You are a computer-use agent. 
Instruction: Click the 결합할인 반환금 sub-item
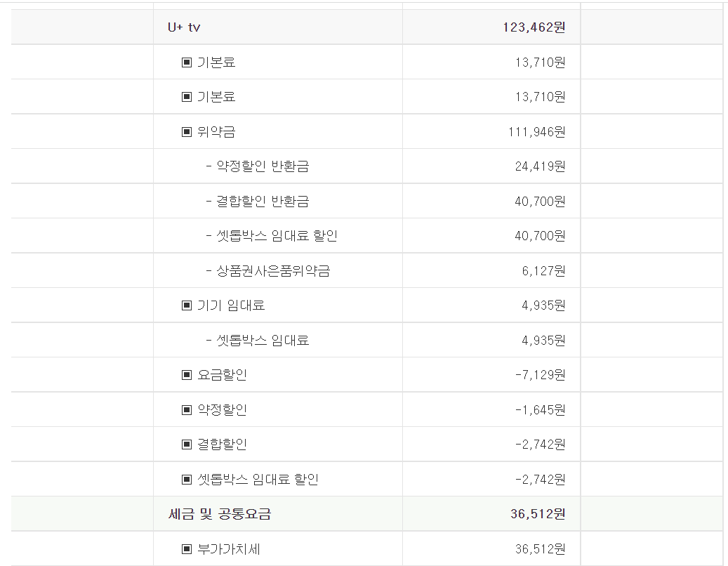[258, 202]
